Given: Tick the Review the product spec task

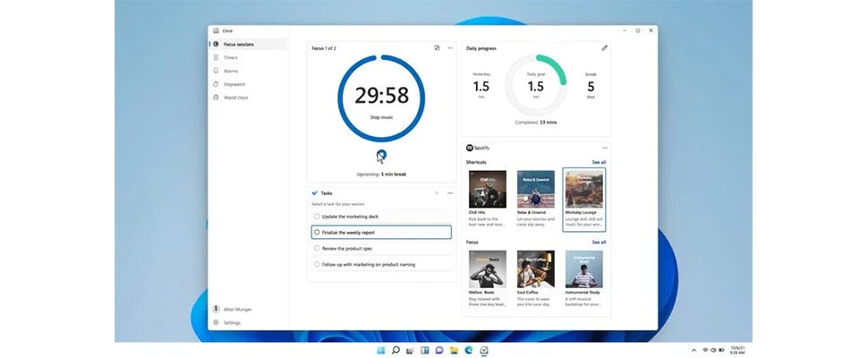Looking at the screenshot, I should (317, 249).
